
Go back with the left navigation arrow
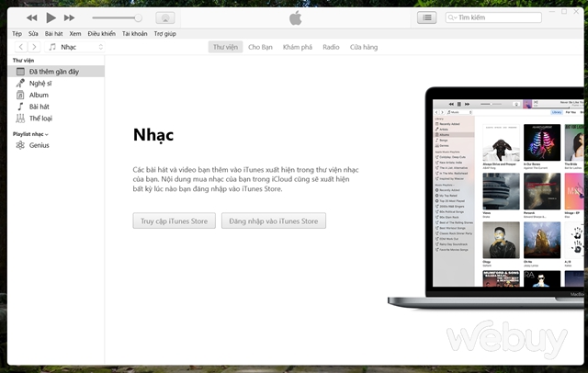(19, 46)
